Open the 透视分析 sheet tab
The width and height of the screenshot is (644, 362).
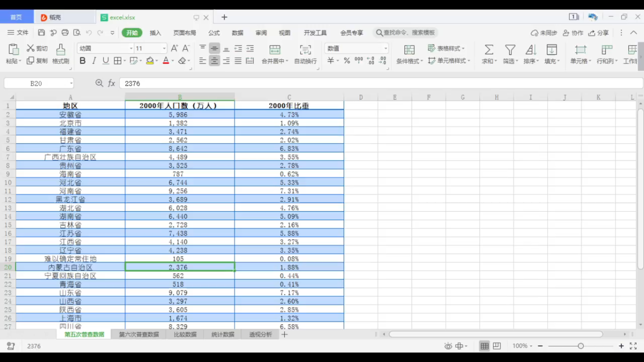(261, 334)
